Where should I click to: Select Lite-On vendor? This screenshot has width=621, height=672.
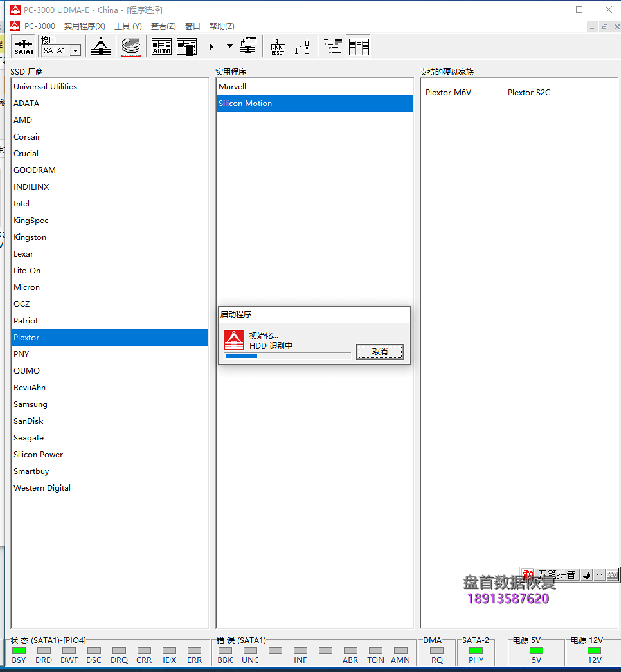[x=110, y=271]
